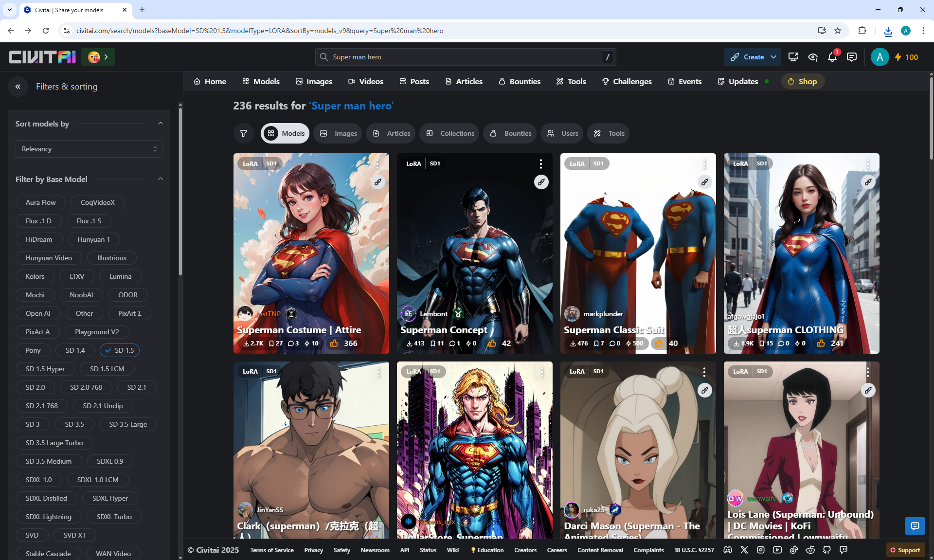Open the Terms of Service footer link
Screen dimensions: 934x560
(x=272, y=550)
